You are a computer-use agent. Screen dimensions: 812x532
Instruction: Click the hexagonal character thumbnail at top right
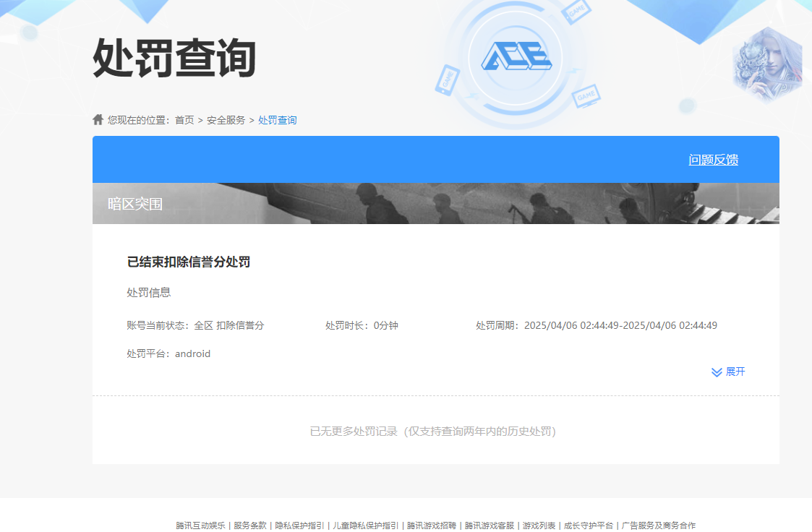point(768,65)
